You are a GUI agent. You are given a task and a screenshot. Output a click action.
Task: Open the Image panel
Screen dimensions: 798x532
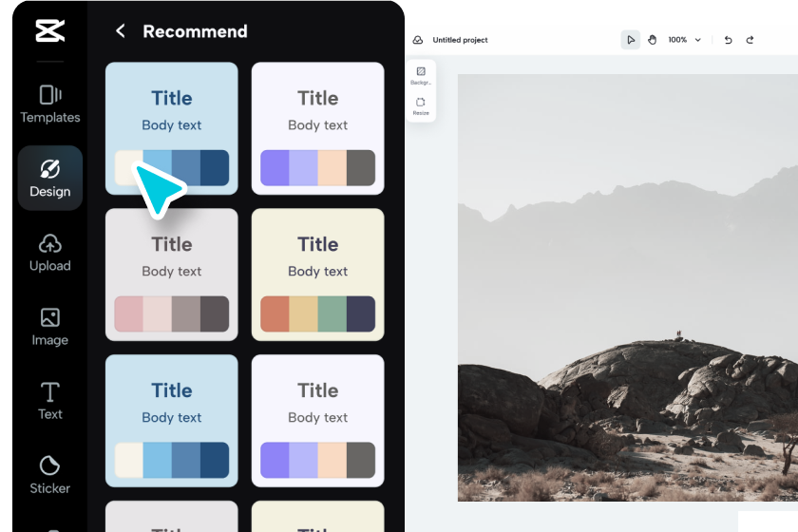[x=49, y=327]
